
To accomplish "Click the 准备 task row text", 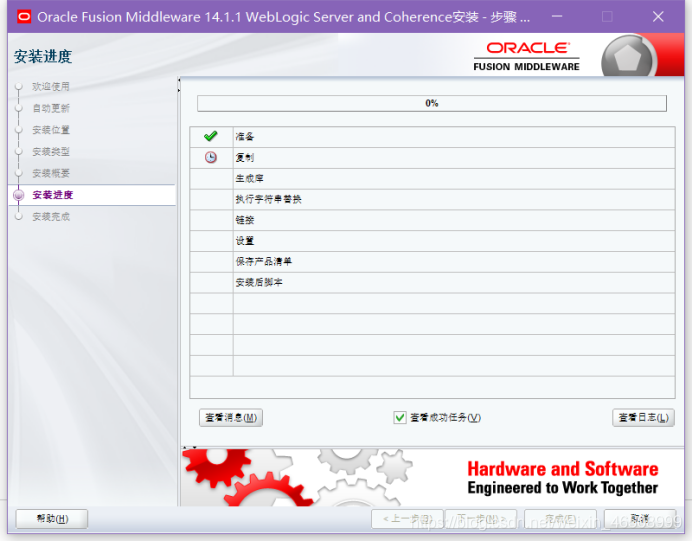I will coord(244,136).
